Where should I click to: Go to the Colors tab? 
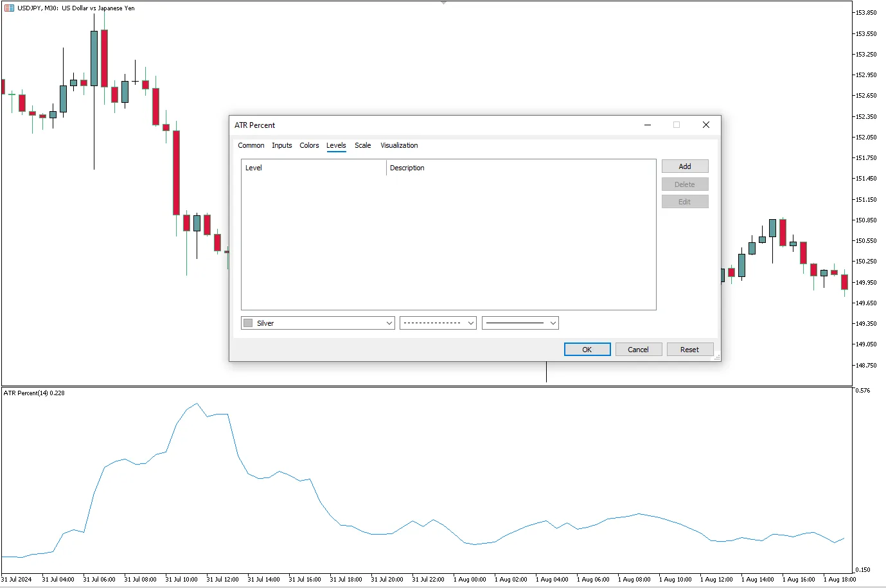pyautogui.click(x=309, y=146)
